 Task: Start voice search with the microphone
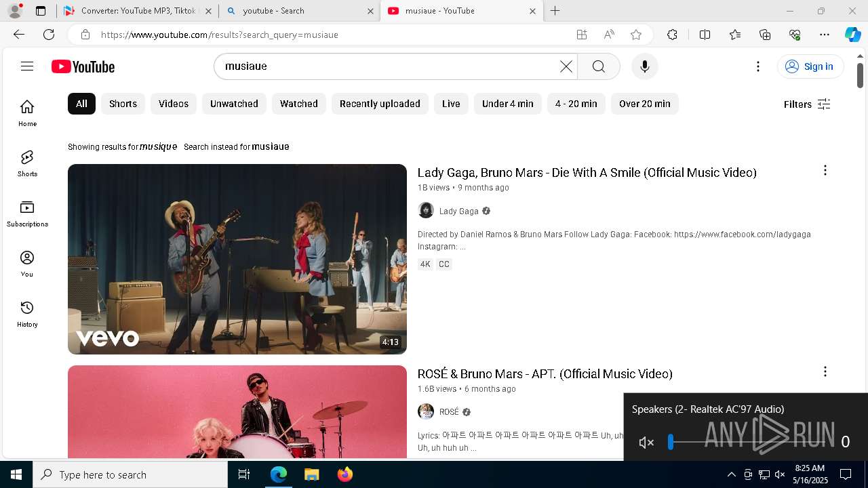(x=644, y=66)
